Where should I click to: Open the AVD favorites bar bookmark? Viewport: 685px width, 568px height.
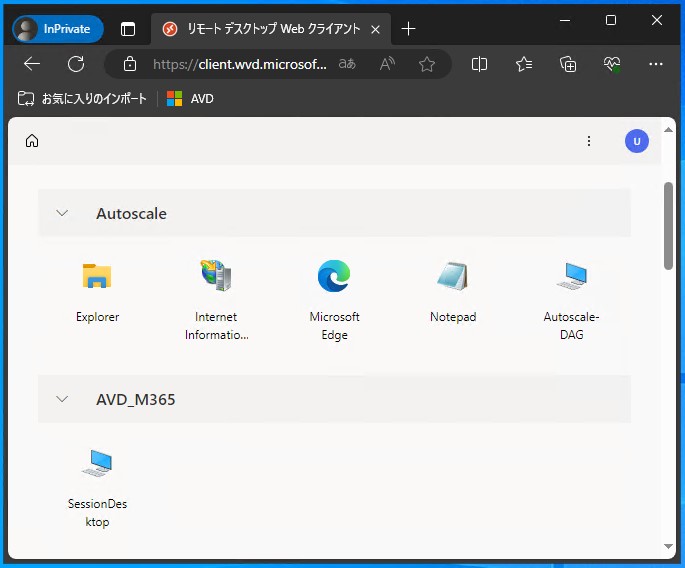(190, 99)
